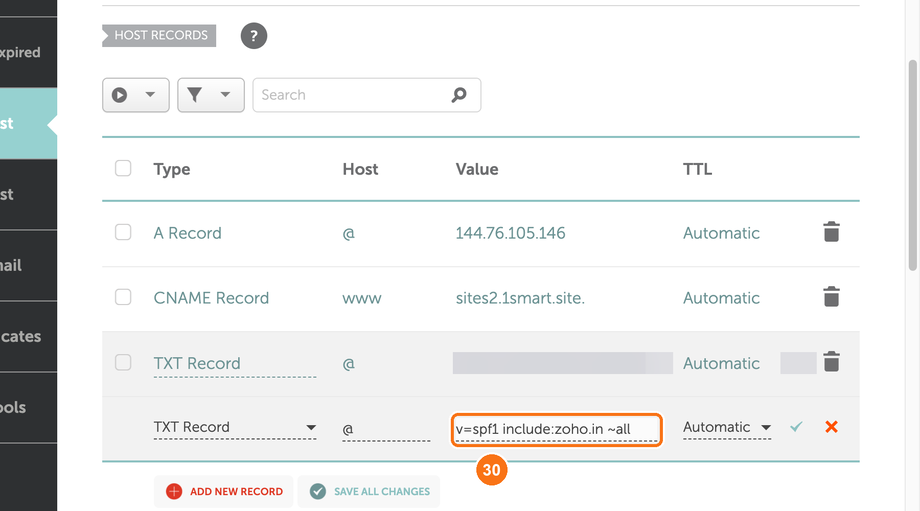Delete the CNAME Record with trash icon
The height and width of the screenshot is (511, 920).
(x=831, y=297)
